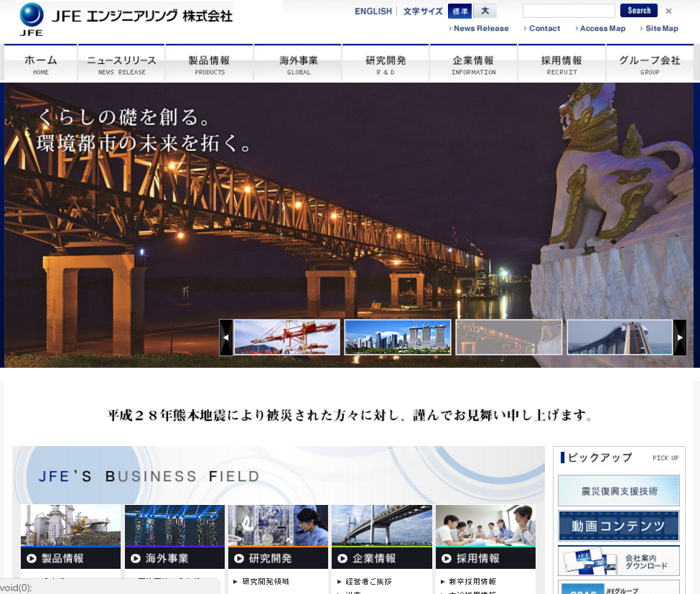Open the 採用情報 meeting photo tile
700x594 pixels.
486,525
